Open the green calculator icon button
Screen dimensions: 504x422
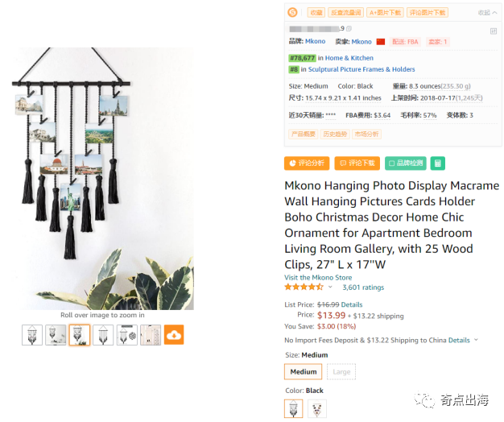437,163
